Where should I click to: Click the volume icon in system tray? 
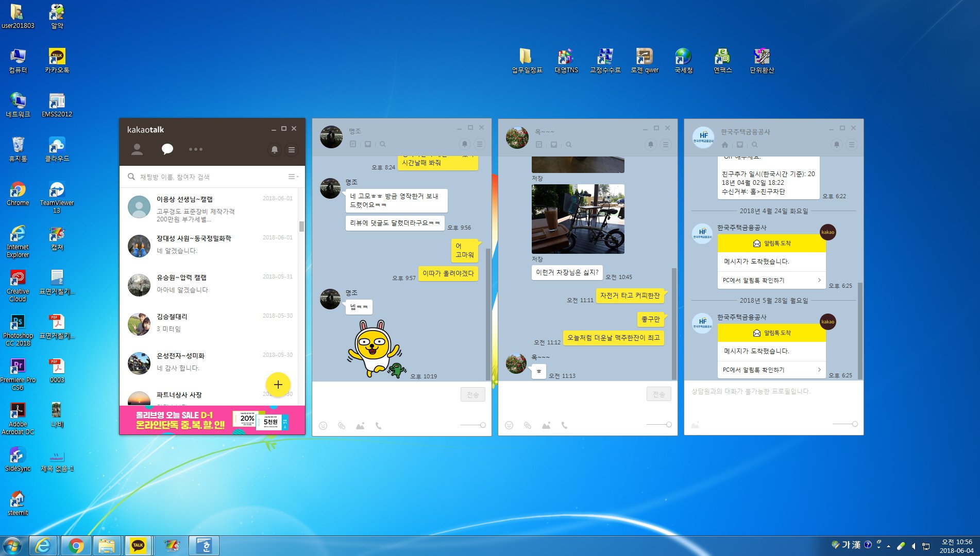pos(913,546)
